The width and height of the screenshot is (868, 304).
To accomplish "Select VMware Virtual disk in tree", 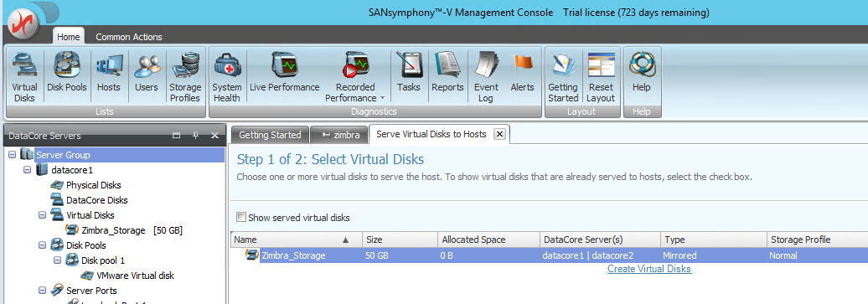I will tap(136, 275).
